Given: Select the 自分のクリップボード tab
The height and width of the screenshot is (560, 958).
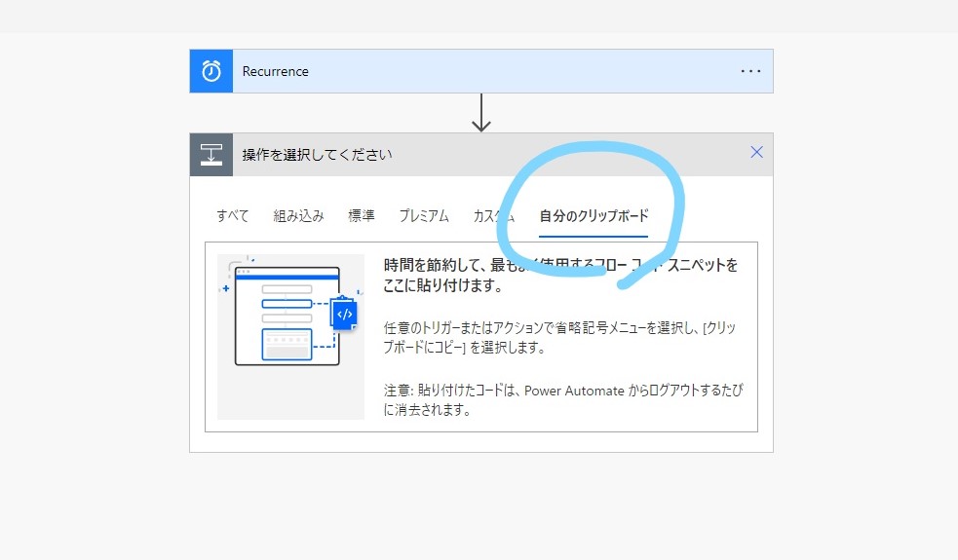Looking at the screenshot, I should pyautogui.click(x=594, y=216).
